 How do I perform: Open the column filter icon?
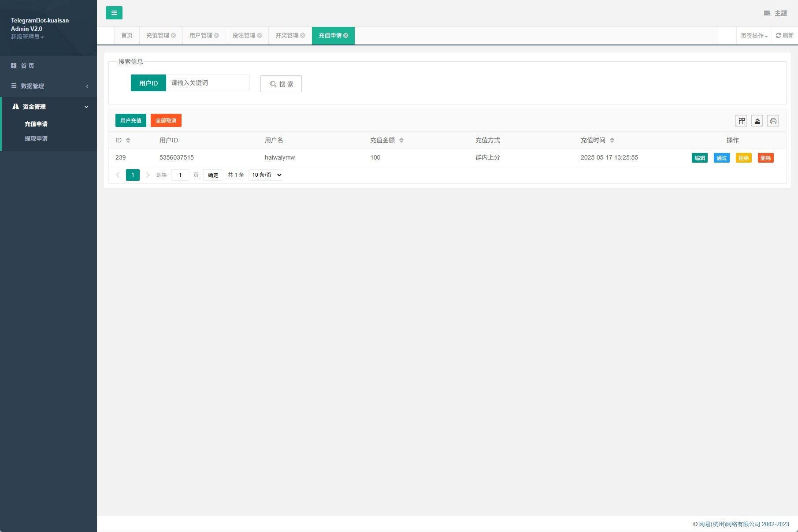(742, 121)
